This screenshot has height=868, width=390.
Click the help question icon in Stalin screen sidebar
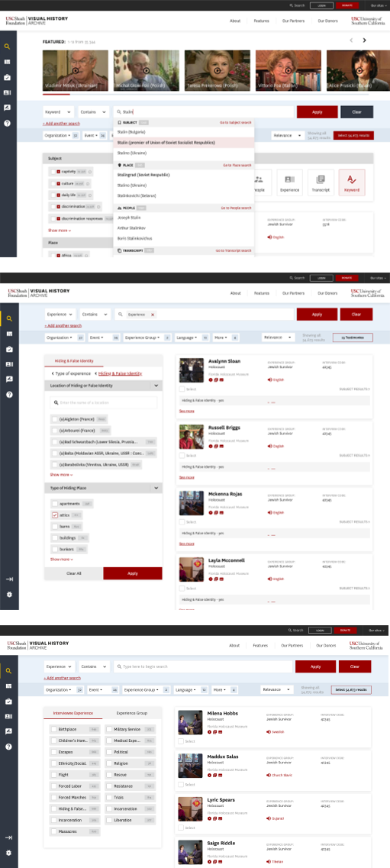pos(7,124)
